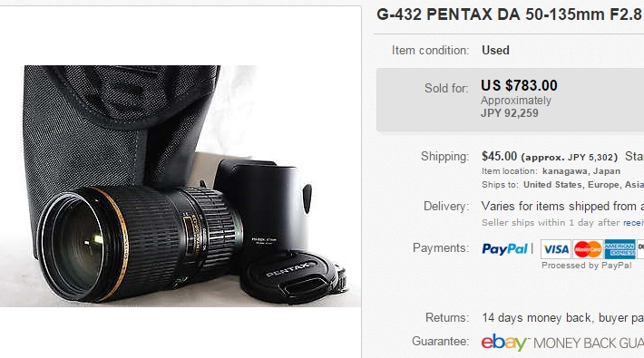644x358 pixels.
Task: Click the approximate JPY 92,259 amount
Action: pyautogui.click(x=509, y=113)
